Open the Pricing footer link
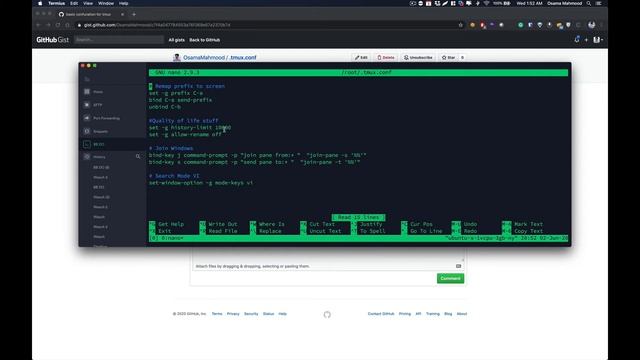Screen dimensions: 640x360 [x=404, y=314]
